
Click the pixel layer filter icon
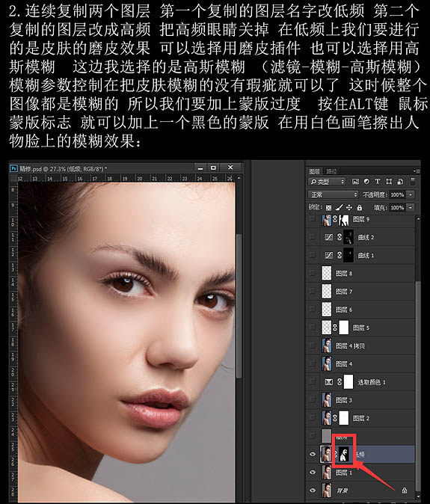click(355, 182)
